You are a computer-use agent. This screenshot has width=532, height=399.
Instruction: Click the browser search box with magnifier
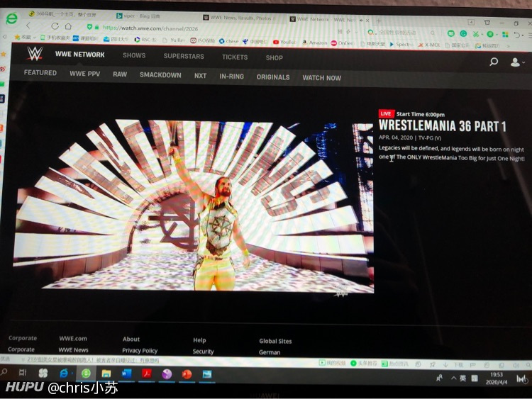pyautogui.click(x=401, y=33)
